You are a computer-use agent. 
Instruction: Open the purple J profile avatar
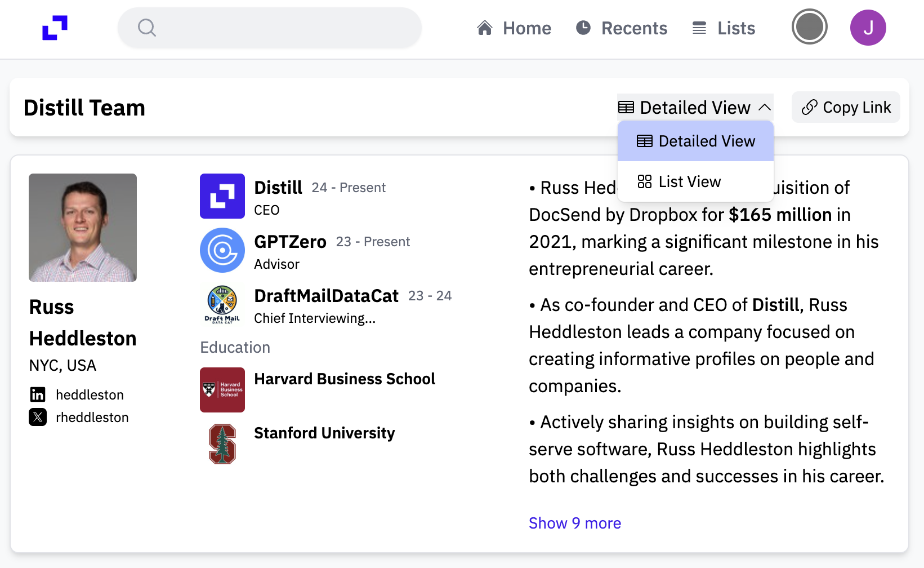point(868,28)
